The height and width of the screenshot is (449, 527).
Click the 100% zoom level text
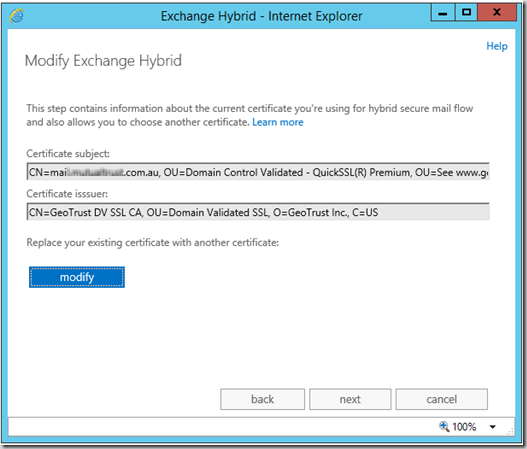464,427
